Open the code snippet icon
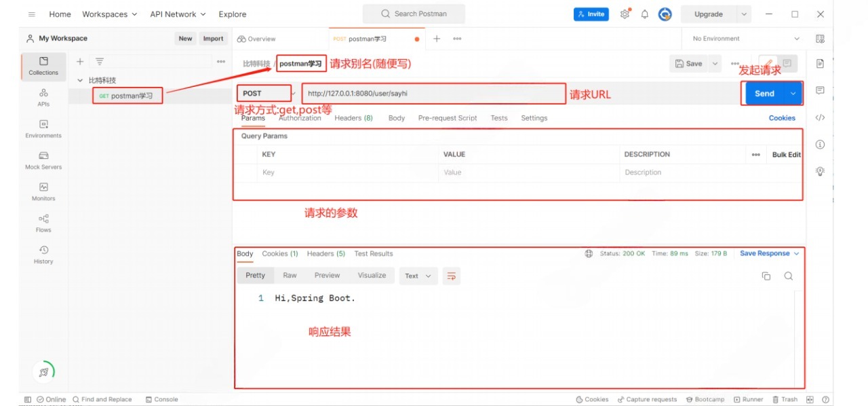Screen dimensions: 868x406 820,117
